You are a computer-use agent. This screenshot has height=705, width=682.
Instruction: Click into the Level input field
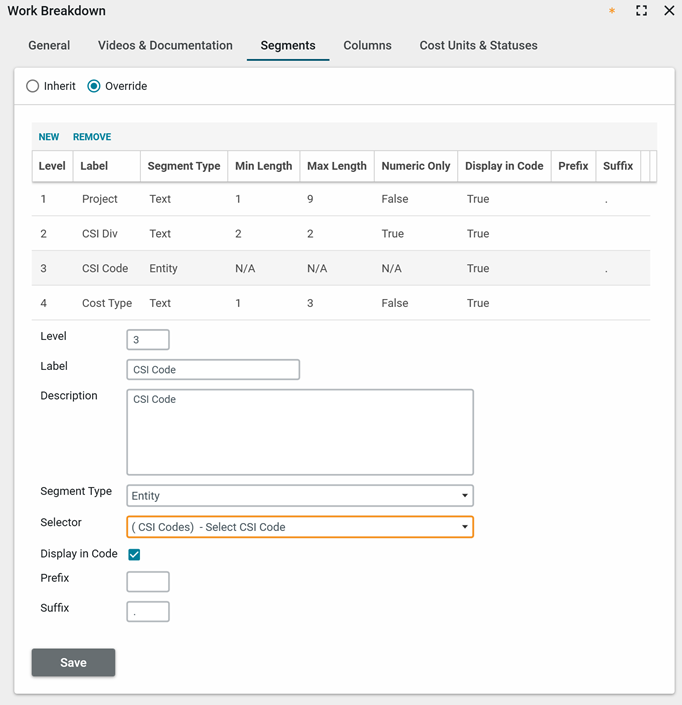pos(148,340)
